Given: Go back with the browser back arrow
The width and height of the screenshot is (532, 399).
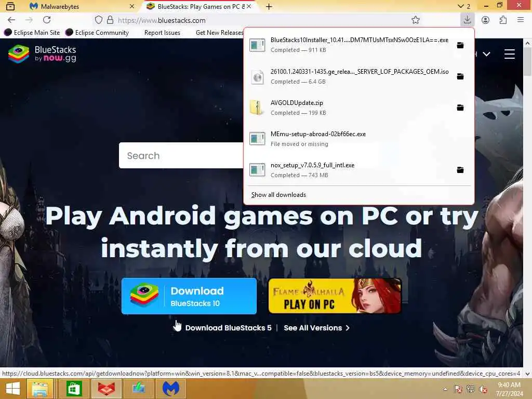Looking at the screenshot, I should point(11,20).
